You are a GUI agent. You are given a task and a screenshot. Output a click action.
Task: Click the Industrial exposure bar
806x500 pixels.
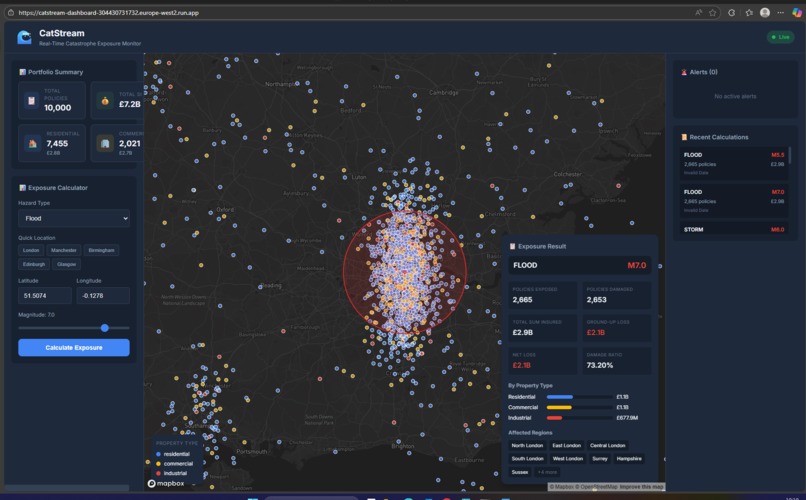click(579, 418)
